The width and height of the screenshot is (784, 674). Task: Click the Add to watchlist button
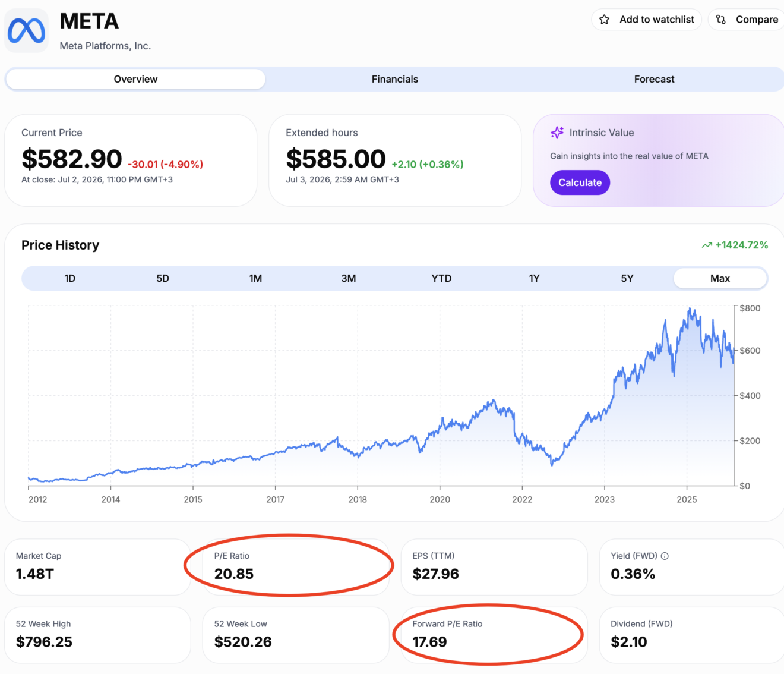coord(647,20)
